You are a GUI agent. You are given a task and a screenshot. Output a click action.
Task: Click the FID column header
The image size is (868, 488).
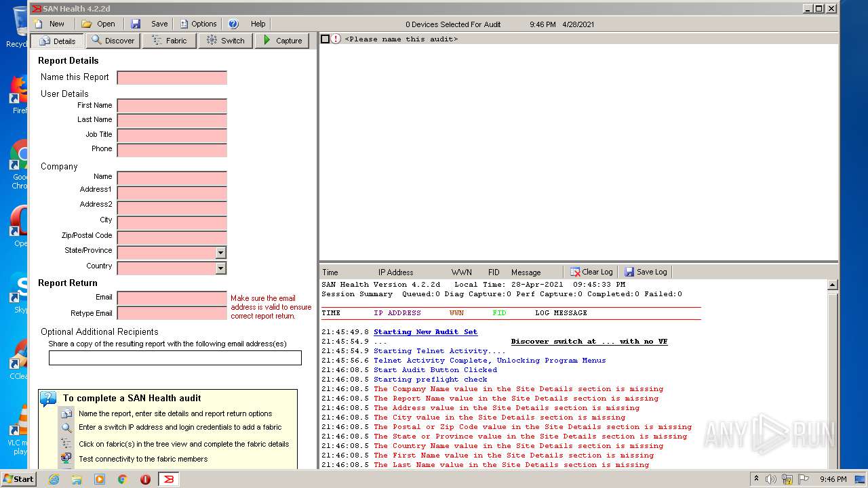click(x=494, y=272)
